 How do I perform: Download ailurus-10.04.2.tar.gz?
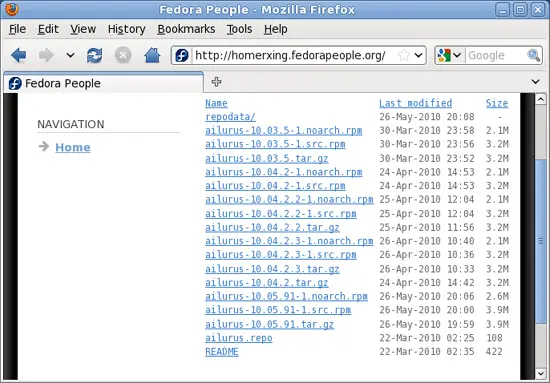click(267, 283)
